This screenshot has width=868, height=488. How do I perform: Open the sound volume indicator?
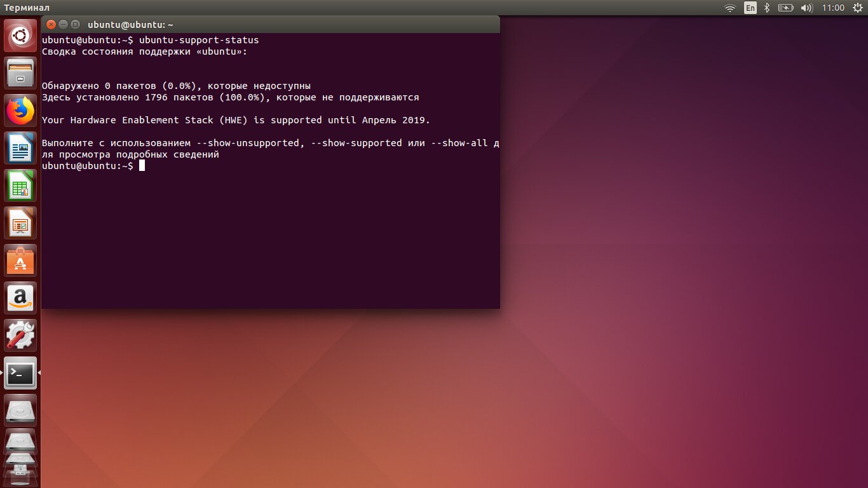[807, 8]
